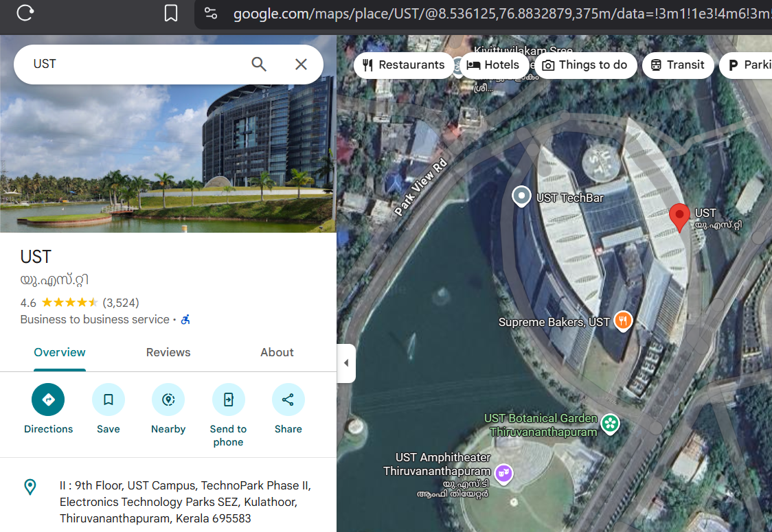The width and height of the screenshot is (772, 532).
Task: Show Hotels on the map
Action: [494, 65]
